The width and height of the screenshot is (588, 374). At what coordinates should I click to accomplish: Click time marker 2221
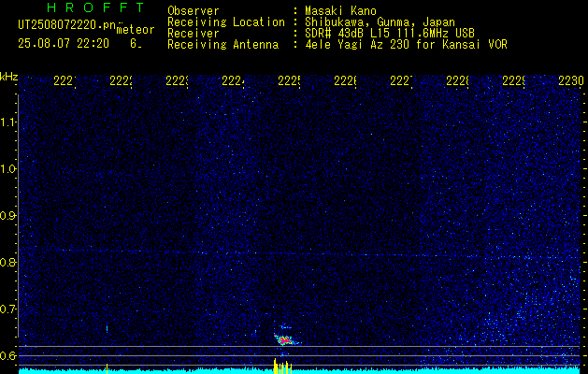click(65, 80)
